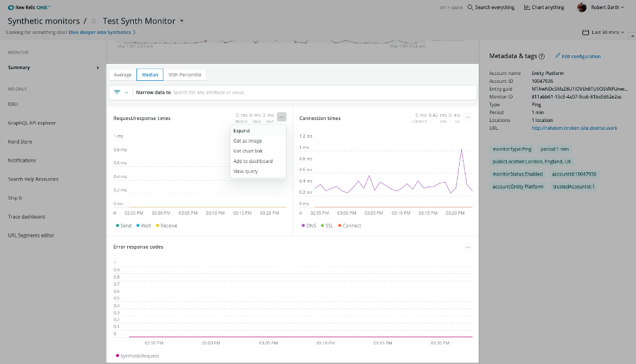Viewport: 636px width, 364px height.
Task: Toggle the Connect legend series
Action: click(349, 226)
